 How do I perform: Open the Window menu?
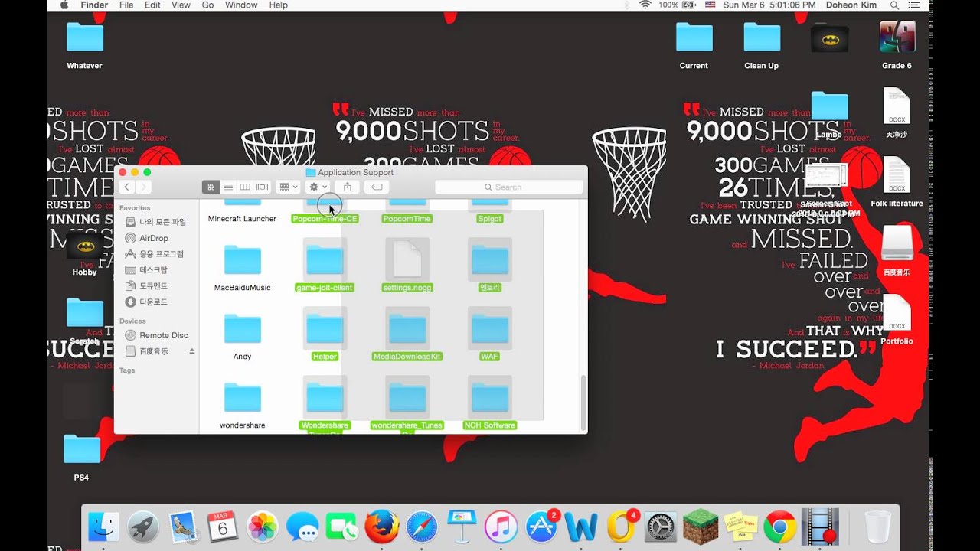pos(241,5)
